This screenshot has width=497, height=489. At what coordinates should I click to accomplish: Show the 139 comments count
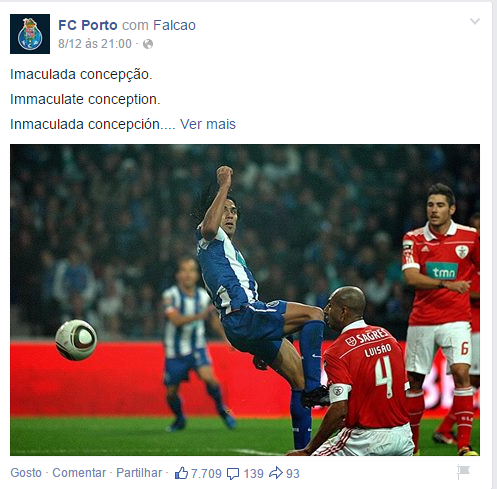click(x=253, y=474)
